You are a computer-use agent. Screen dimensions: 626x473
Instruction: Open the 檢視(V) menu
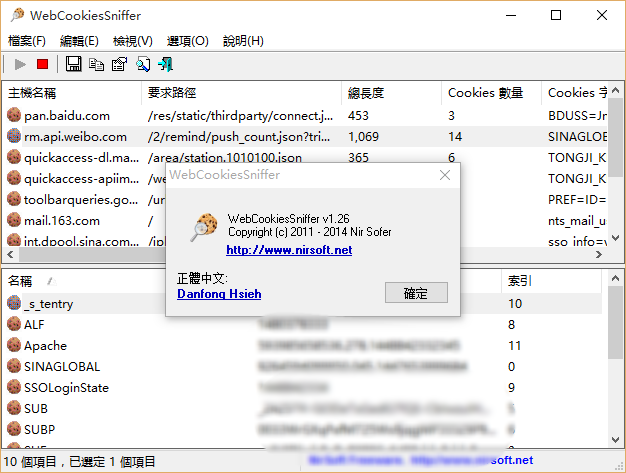click(133, 41)
